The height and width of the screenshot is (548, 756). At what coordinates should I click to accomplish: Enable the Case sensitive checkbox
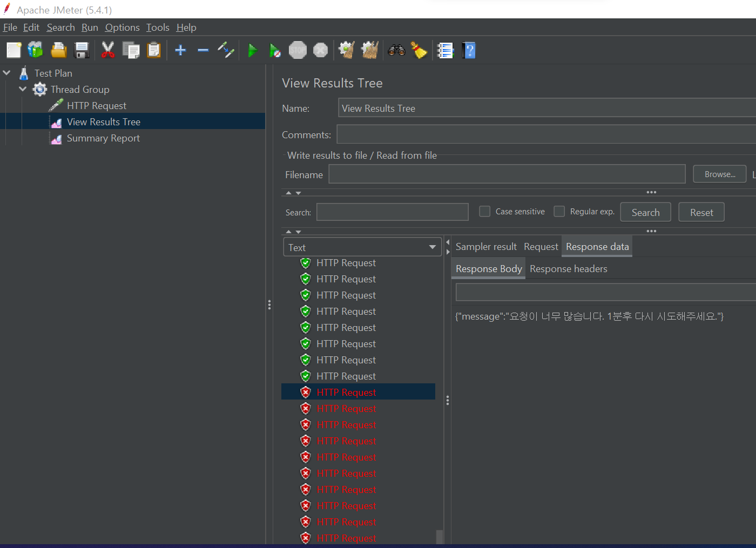point(485,211)
